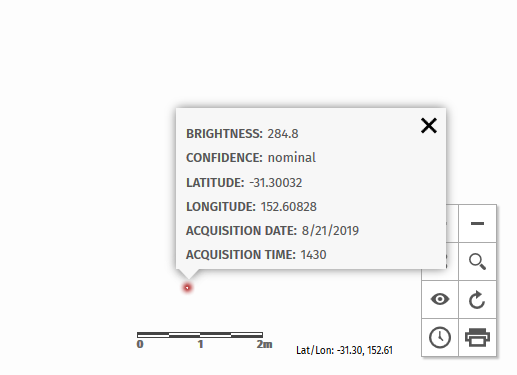This screenshot has height=375, width=517.
Task: Select the BRIGHTNESS value 284.8
Action: point(283,134)
